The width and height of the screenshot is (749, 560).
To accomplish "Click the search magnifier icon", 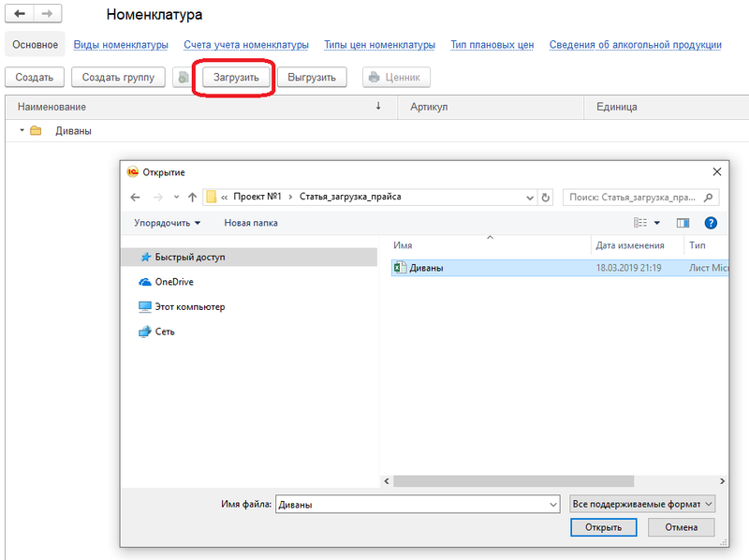I will tap(709, 198).
